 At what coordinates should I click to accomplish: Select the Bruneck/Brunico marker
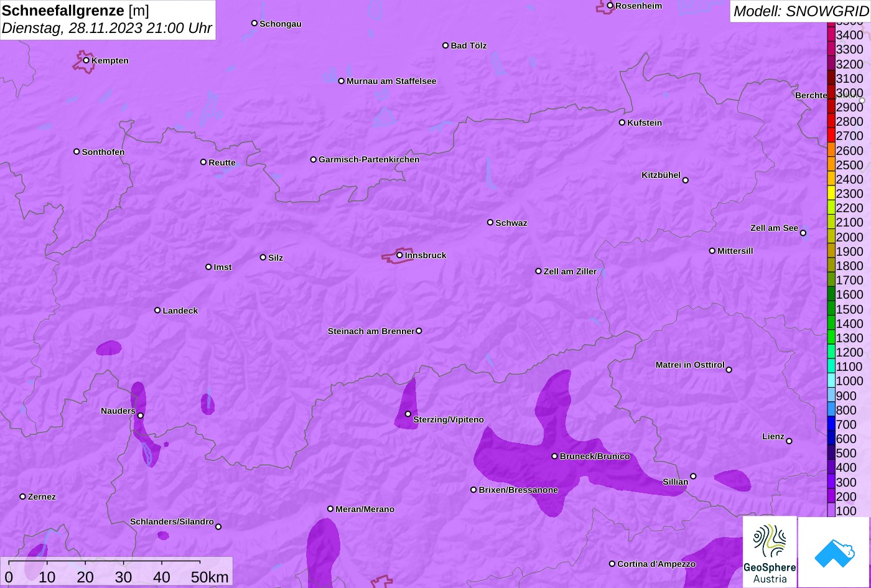tap(555, 456)
